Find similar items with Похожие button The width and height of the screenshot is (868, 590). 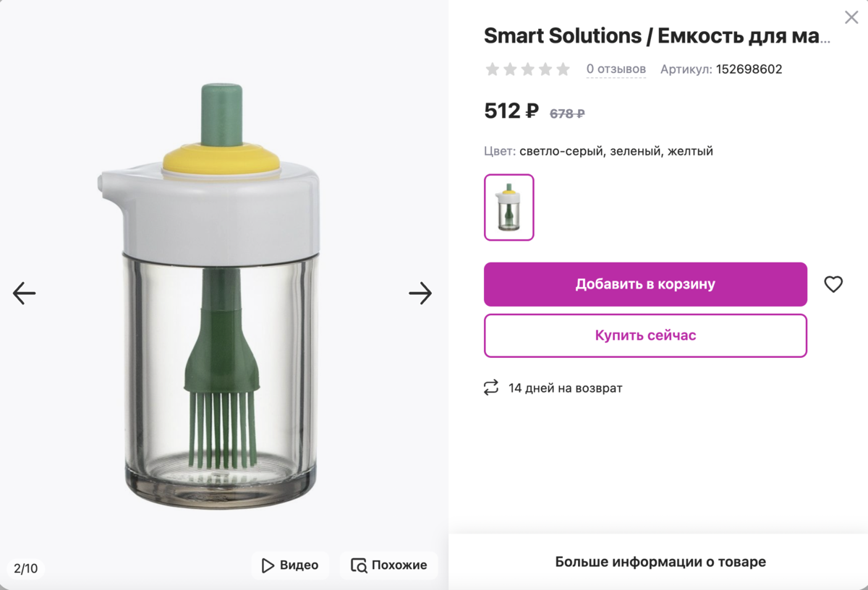388,565
